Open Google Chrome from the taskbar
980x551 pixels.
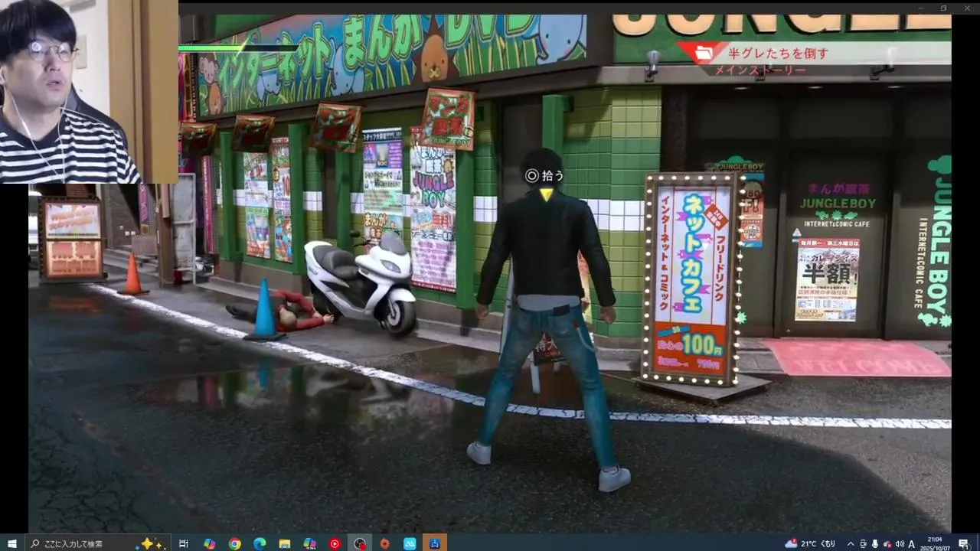[x=234, y=543]
